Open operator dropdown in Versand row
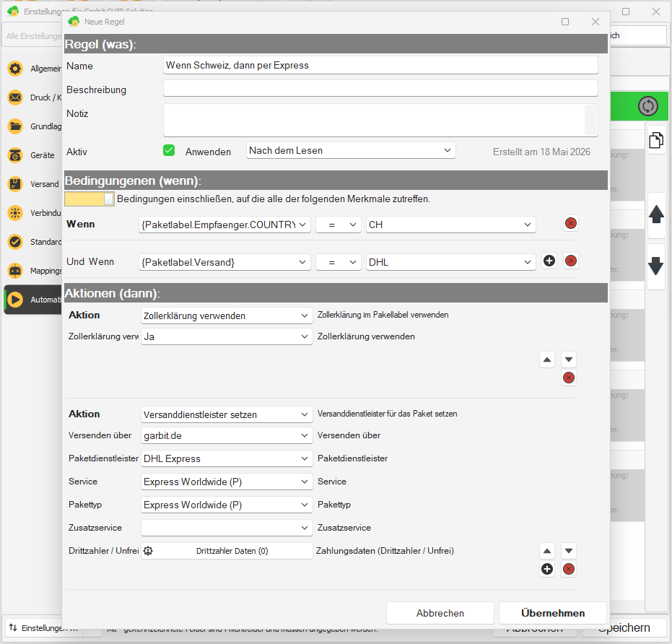The width and height of the screenshot is (672, 644). (x=339, y=262)
